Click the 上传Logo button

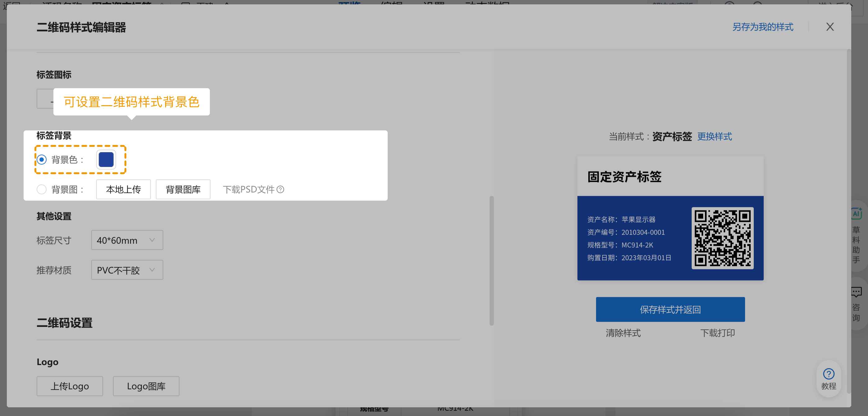pyautogui.click(x=70, y=386)
